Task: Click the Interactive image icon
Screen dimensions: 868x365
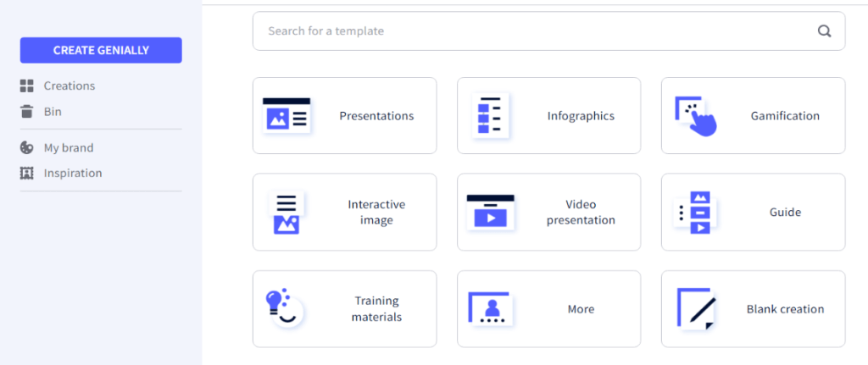Action: pyautogui.click(x=287, y=213)
